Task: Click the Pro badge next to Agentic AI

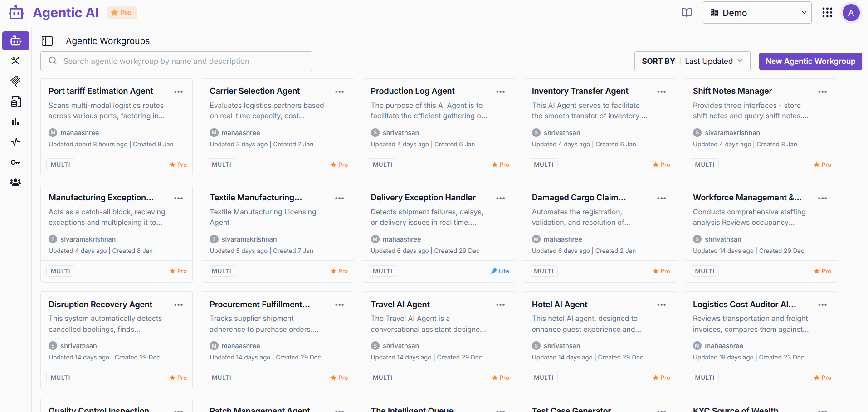Action: pyautogui.click(x=122, y=13)
